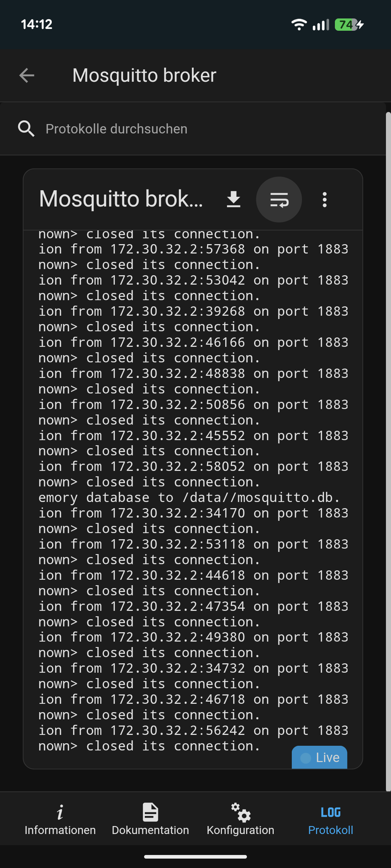Click the info icon in bottom navigation
The image size is (391, 868).
point(60,812)
